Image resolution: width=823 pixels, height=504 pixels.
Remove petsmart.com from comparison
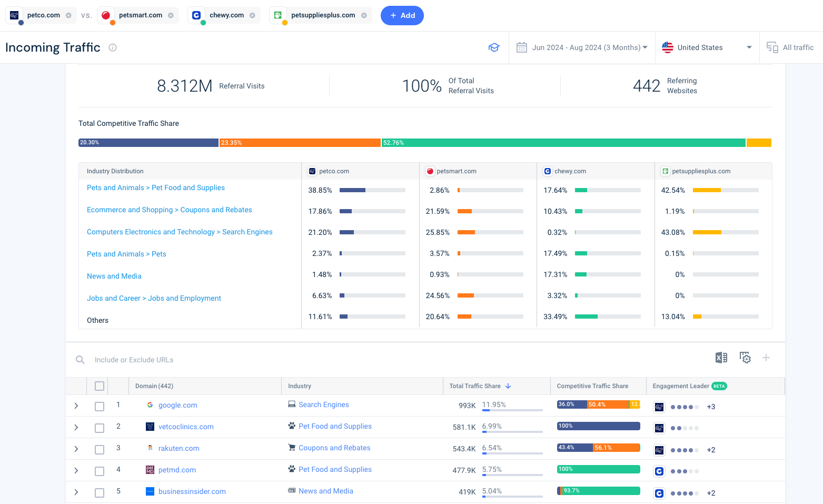[x=171, y=15]
